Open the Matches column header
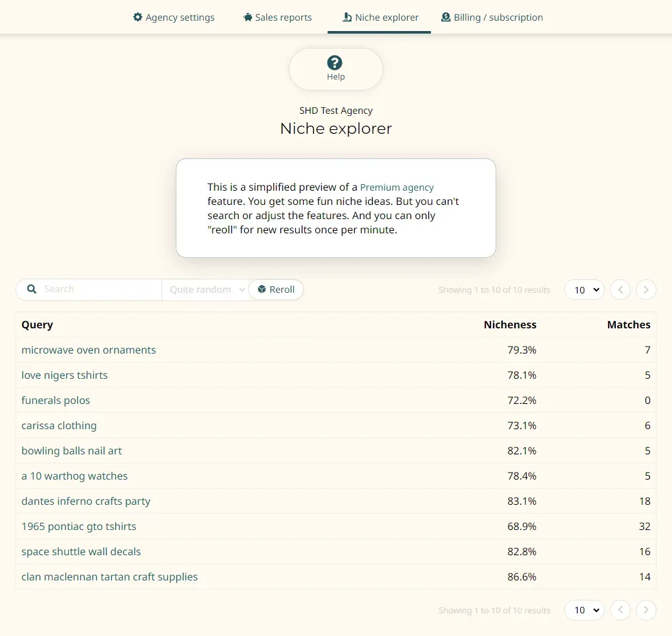Viewport: 672px width, 636px height. pos(628,324)
